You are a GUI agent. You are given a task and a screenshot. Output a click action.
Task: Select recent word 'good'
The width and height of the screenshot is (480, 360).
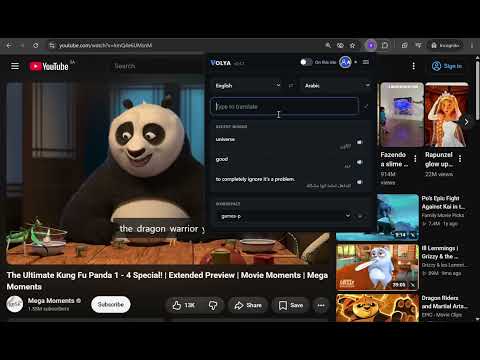[x=222, y=159]
